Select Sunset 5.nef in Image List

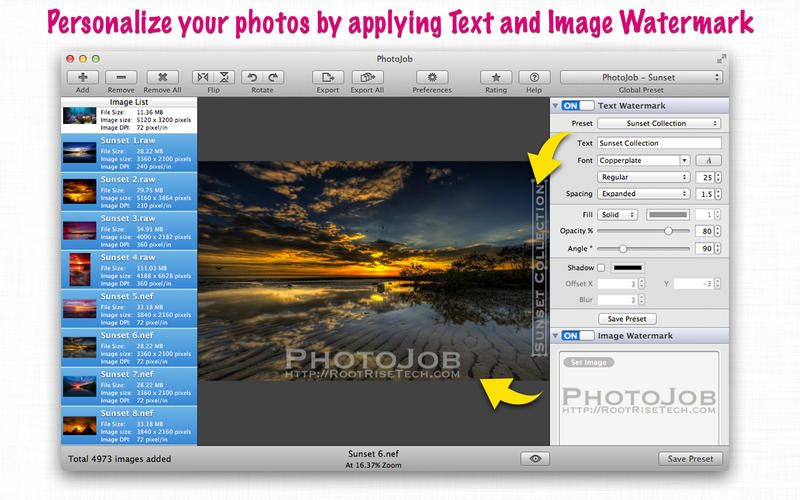coord(129,309)
